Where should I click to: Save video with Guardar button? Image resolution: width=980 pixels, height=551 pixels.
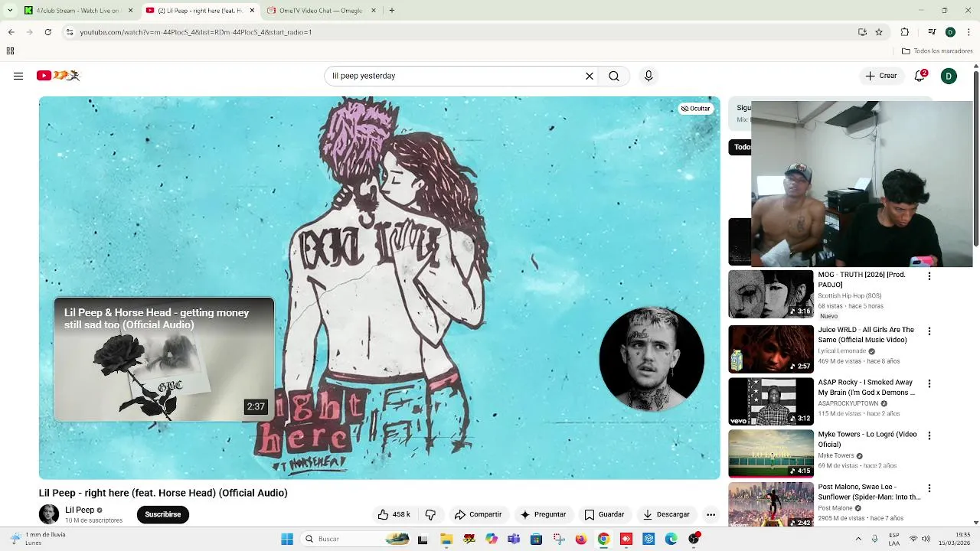605,514
